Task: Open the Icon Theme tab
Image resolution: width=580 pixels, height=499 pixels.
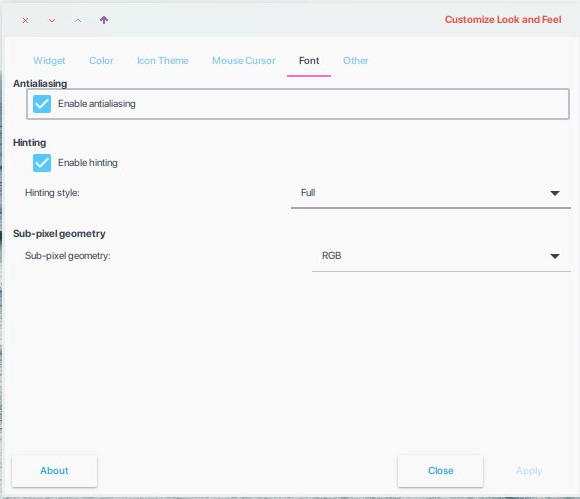Action: (x=162, y=61)
